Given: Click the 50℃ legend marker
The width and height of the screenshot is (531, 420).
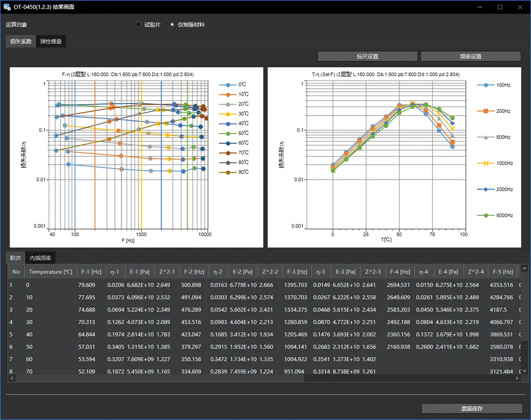Looking at the screenshot, I should [228, 133].
